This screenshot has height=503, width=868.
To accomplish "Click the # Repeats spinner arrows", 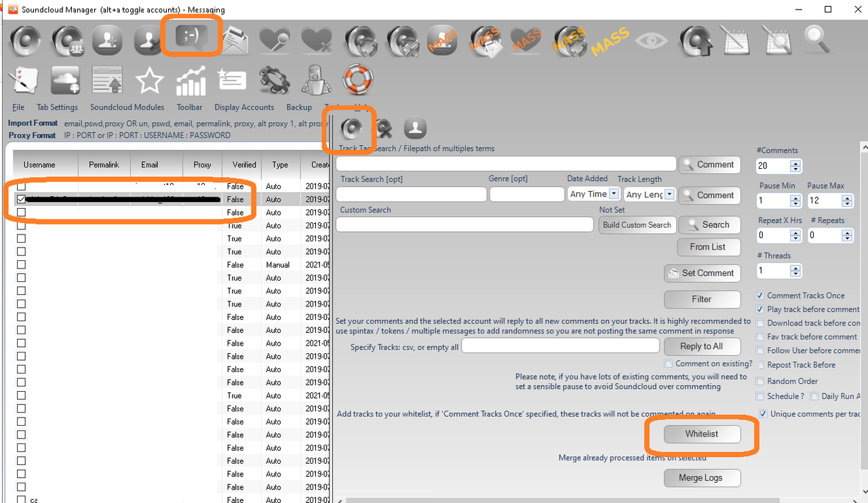I will (847, 236).
